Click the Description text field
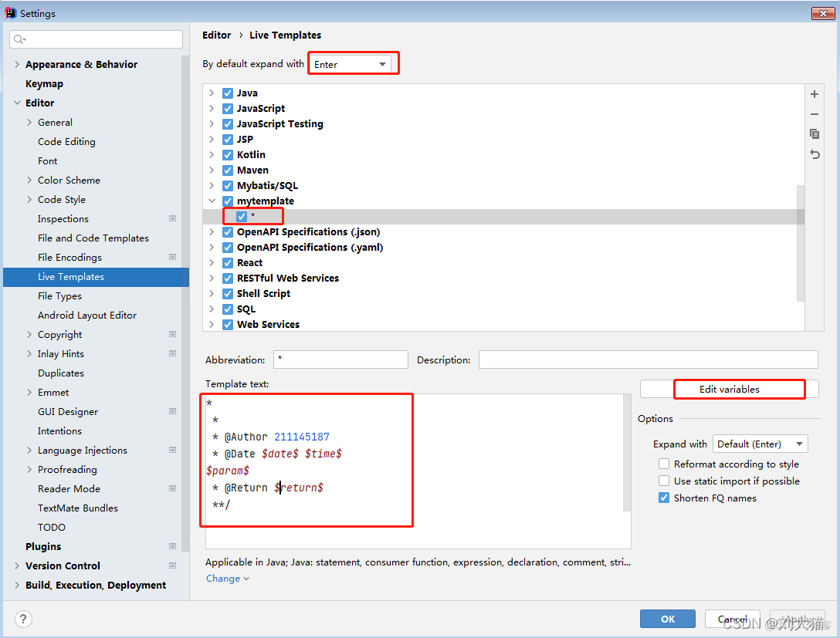The width and height of the screenshot is (840, 638). (x=647, y=360)
